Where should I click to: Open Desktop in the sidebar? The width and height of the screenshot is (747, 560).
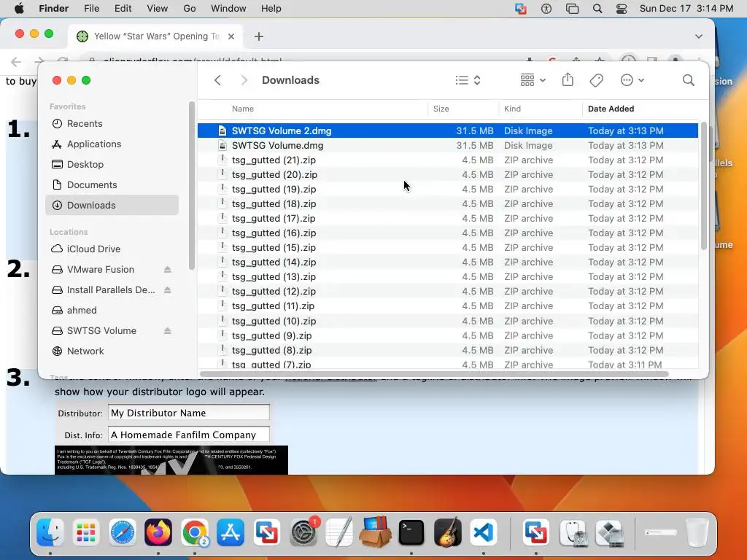pyautogui.click(x=112, y=164)
